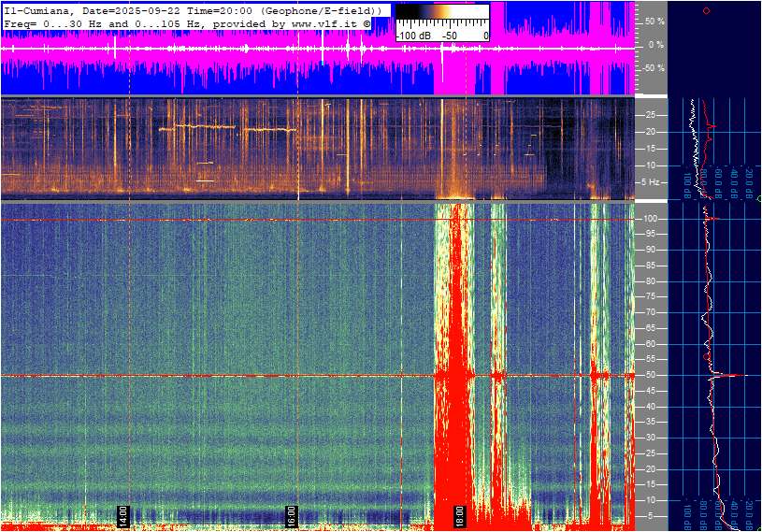762x532 pixels.
Task: Click the 20 label on geophone frequency axis
Action: (650, 132)
